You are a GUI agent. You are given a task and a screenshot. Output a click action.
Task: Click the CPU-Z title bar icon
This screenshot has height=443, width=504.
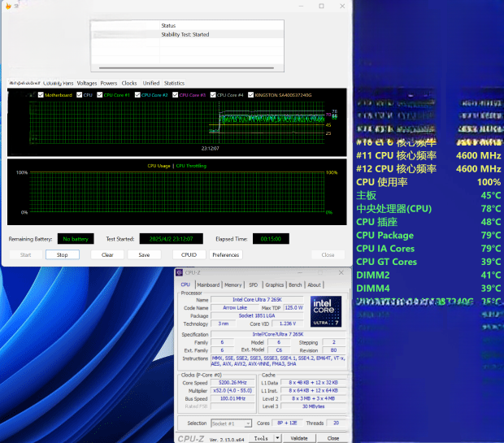click(180, 272)
